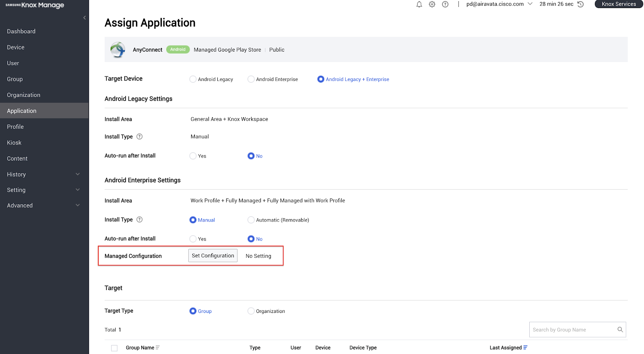Click the Device Type column header
The height and width of the screenshot is (354, 644).
(363, 348)
